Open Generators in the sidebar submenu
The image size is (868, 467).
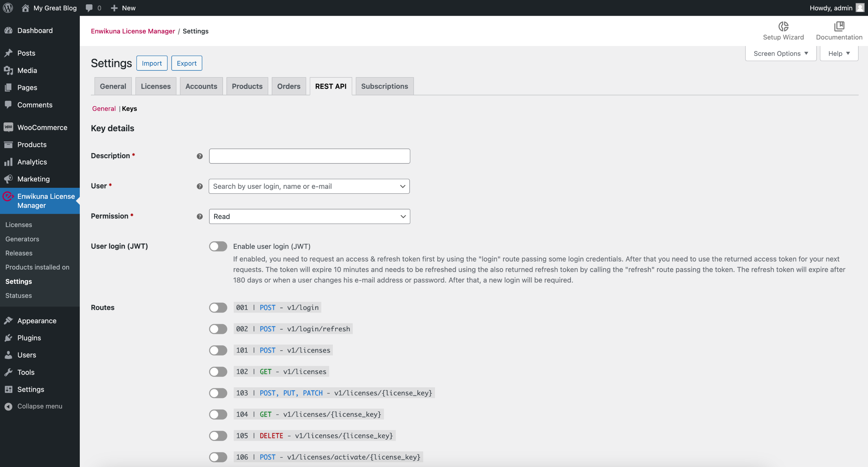[22, 239]
